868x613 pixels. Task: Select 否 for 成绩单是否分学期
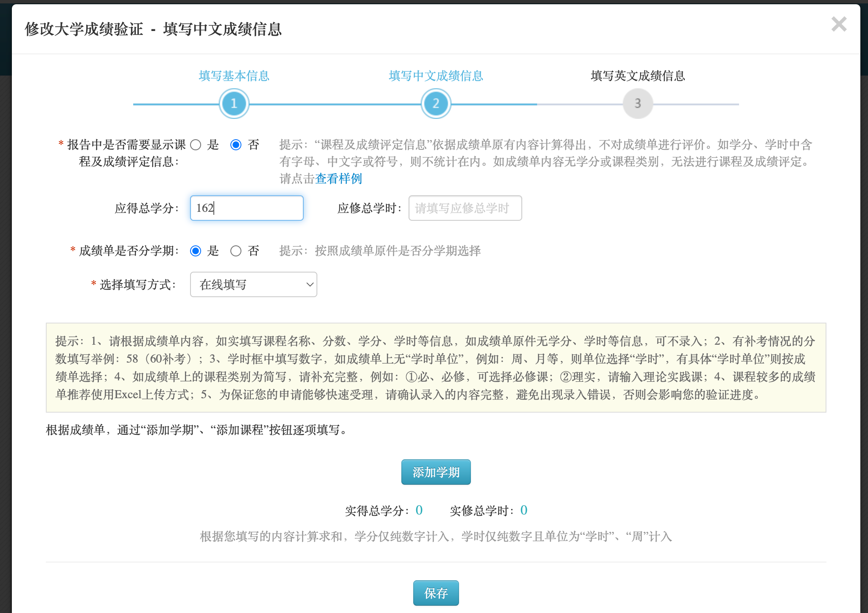(236, 251)
